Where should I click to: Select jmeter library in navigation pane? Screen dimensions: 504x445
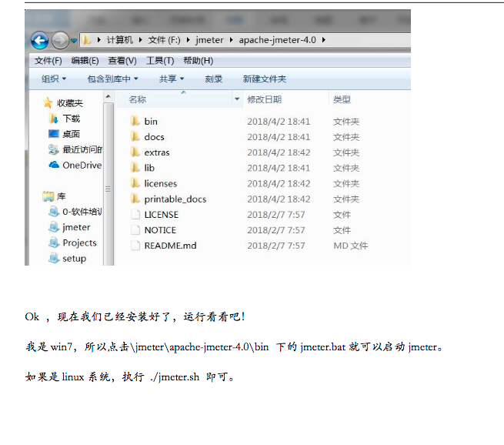(x=76, y=227)
